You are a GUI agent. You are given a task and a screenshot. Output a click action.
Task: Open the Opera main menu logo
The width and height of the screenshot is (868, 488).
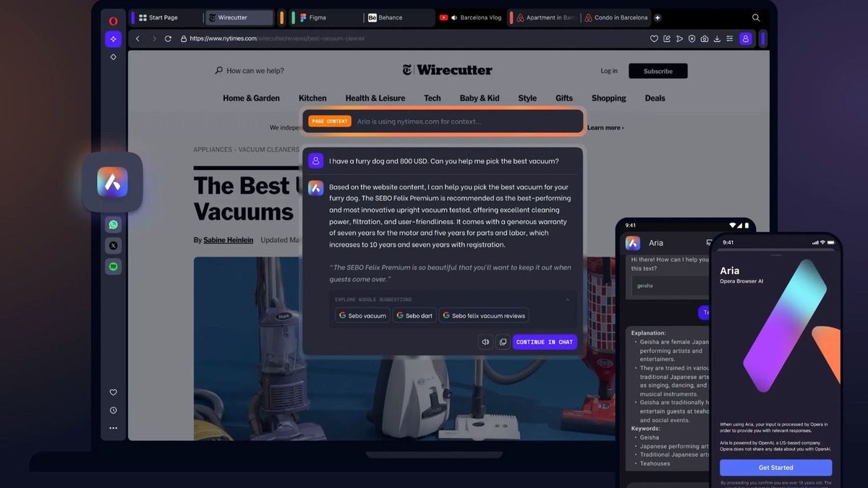pos(113,21)
